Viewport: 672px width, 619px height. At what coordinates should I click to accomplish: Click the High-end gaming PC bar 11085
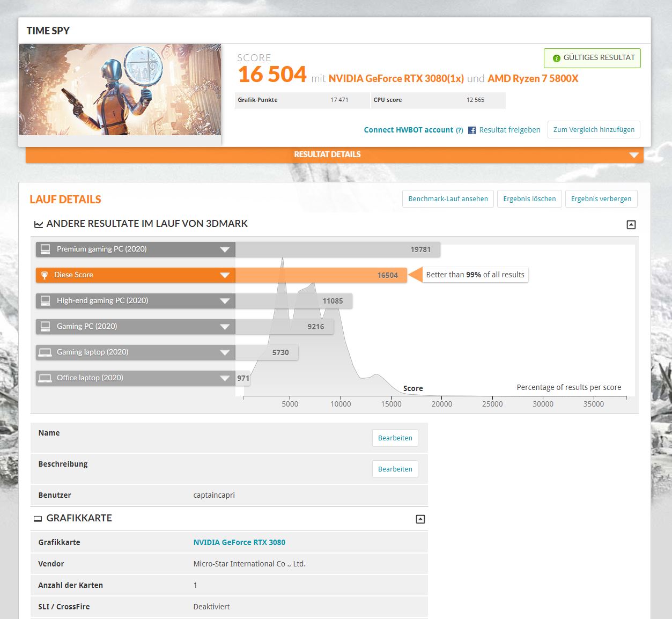pos(294,301)
